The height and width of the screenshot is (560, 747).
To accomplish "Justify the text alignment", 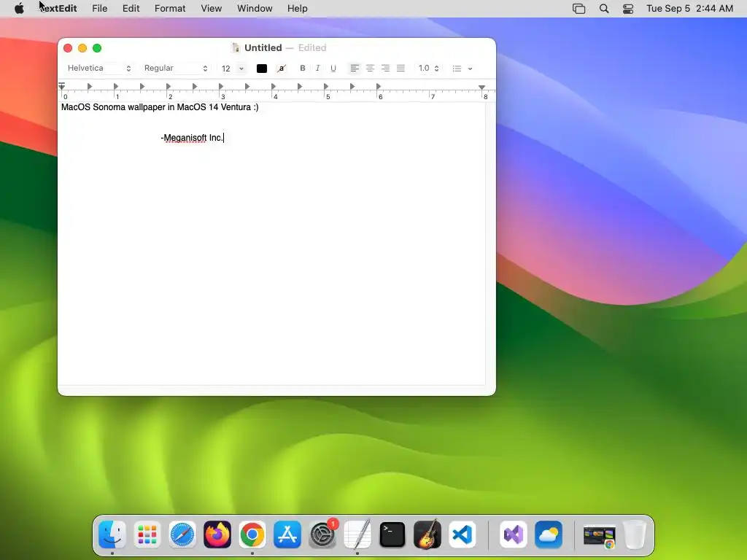I will (400, 68).
